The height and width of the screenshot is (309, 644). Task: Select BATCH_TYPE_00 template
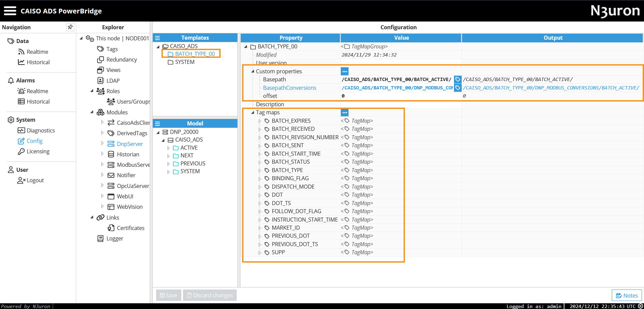coord(195,54)
